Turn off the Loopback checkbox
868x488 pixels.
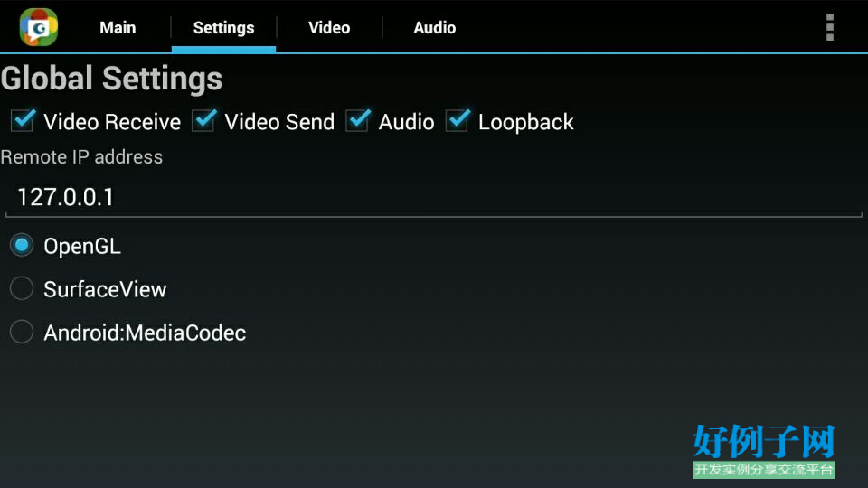coord(458,120)
